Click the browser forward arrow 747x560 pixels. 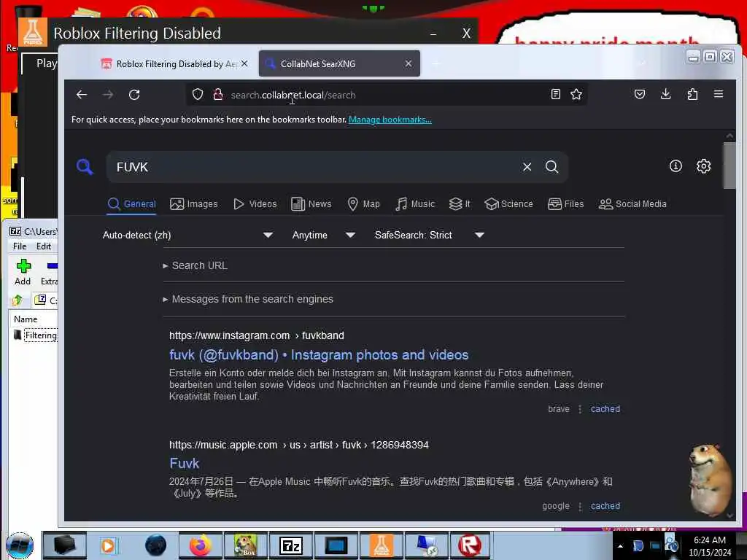pos(108,95)
